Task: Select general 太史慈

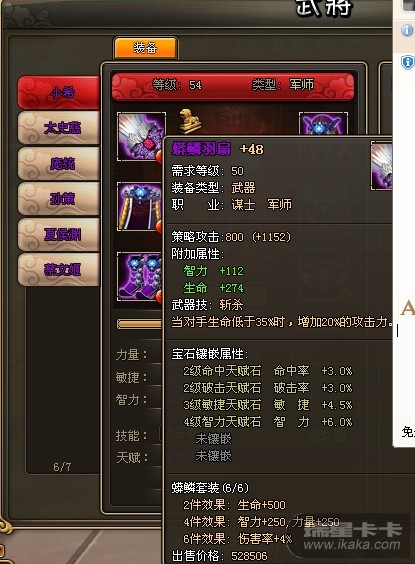Action: 59,128
